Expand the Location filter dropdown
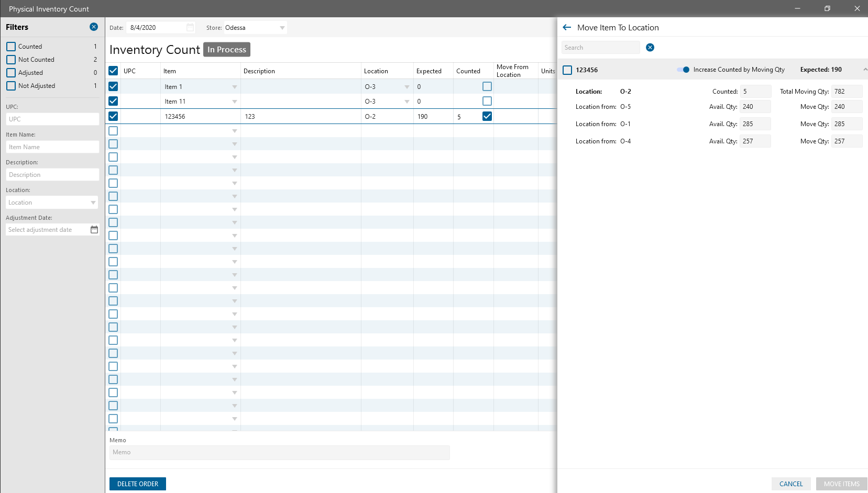The image size is (868, 493). click(93, 203)
